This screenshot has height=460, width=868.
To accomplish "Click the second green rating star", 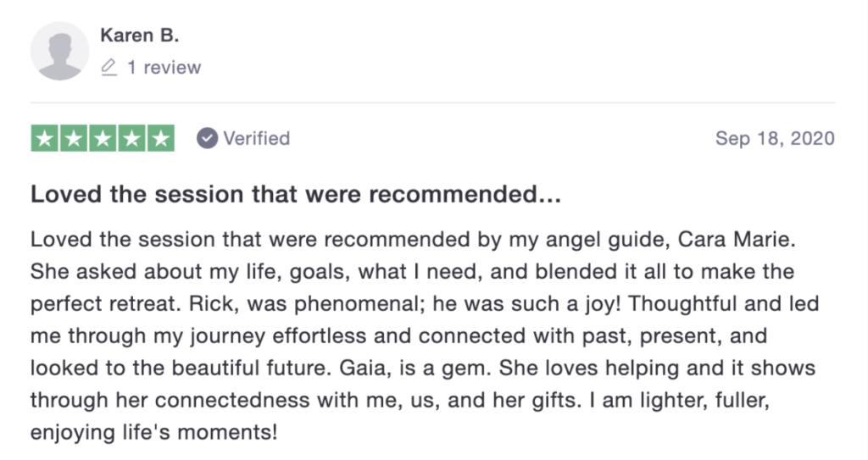I will (74, 139).
